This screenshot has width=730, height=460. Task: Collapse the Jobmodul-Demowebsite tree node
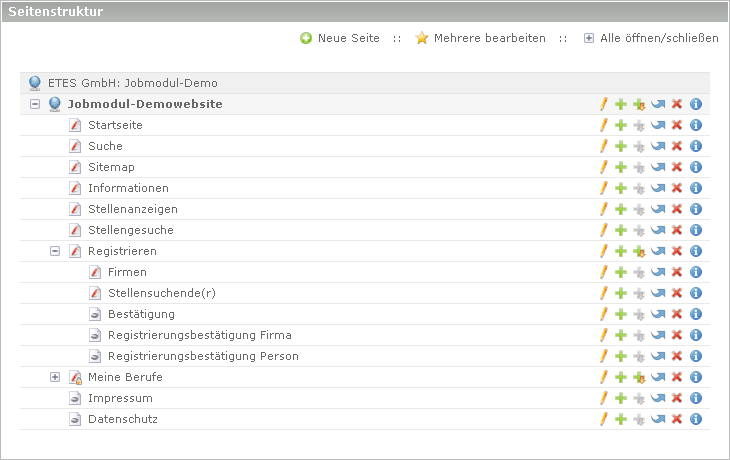tap(35, 104)
